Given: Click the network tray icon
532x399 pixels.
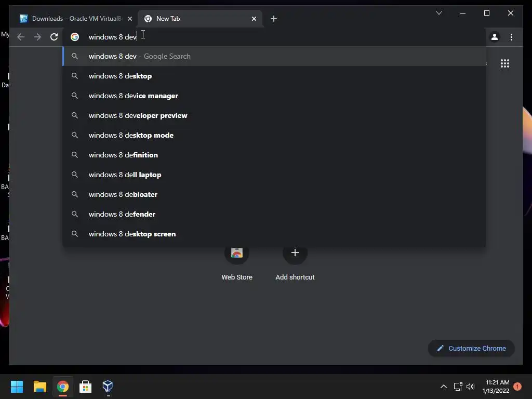Looking at the screenshot, I should coord(458,387).
